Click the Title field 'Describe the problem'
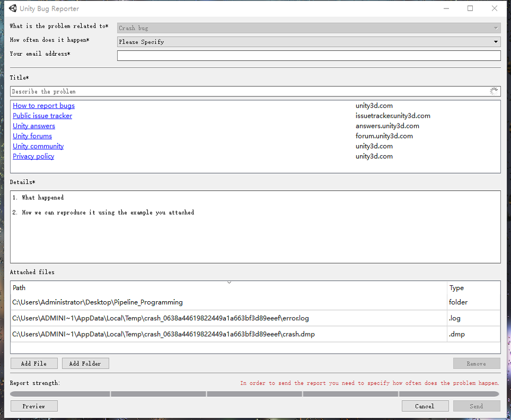Screen dimensions: 511x420 [255, 91]
